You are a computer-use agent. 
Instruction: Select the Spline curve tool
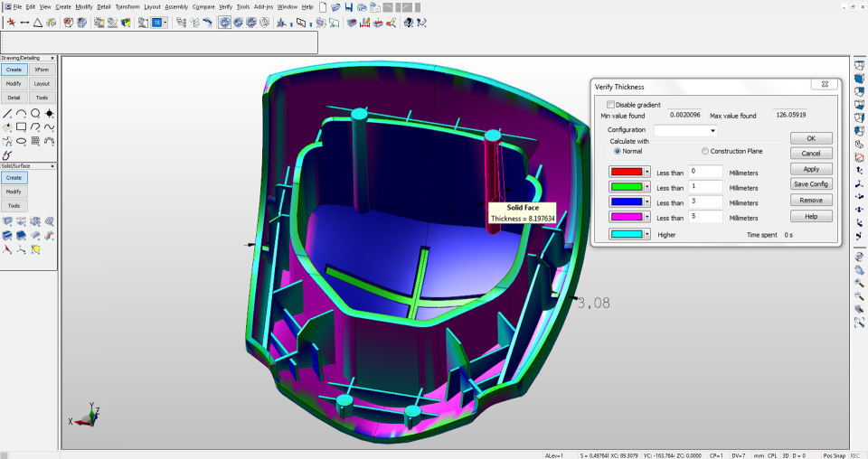(x=48, y=127)
